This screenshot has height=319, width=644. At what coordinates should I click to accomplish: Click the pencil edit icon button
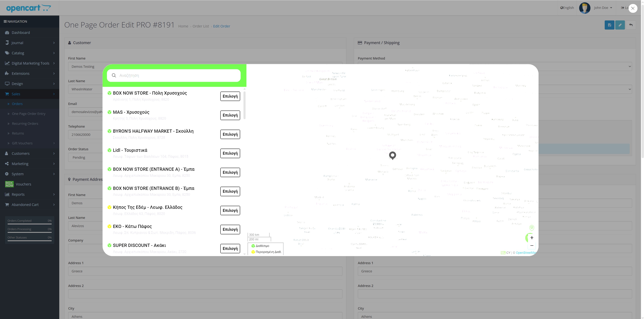(x=620, y=25)
